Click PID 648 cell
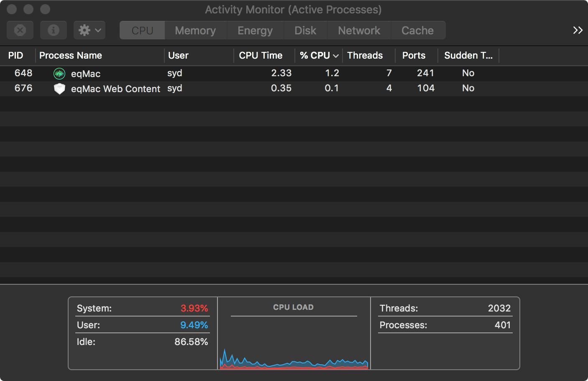 (x=23, y=73)
